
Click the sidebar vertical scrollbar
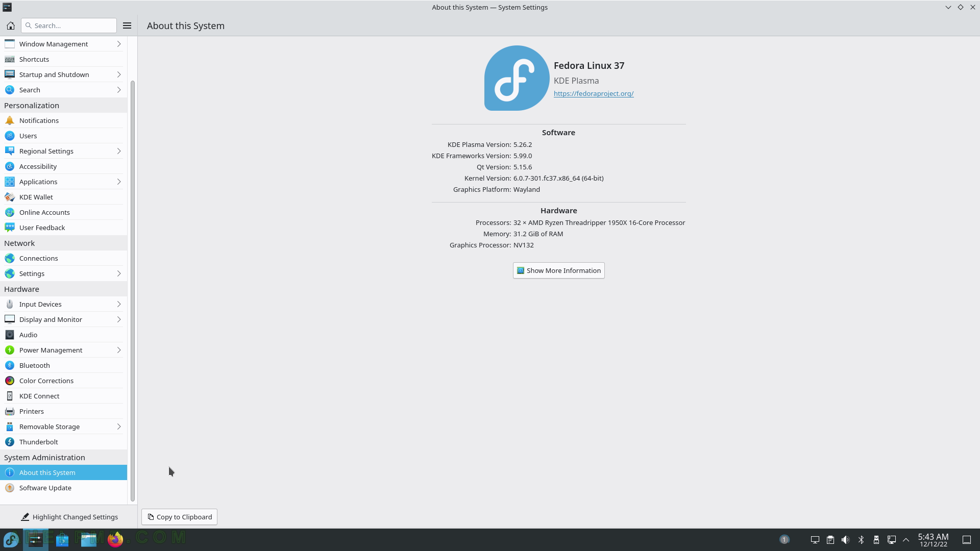pos(133,291)
